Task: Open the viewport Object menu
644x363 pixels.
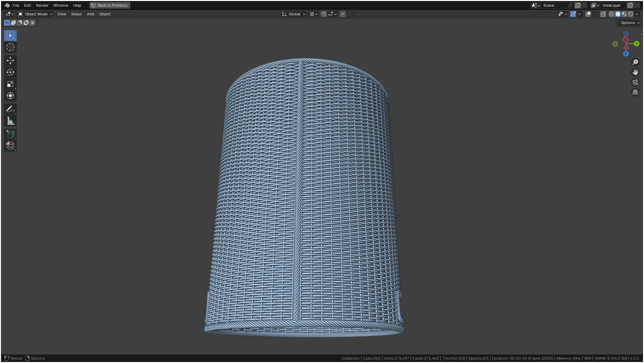Action: (x=105, y=14)
